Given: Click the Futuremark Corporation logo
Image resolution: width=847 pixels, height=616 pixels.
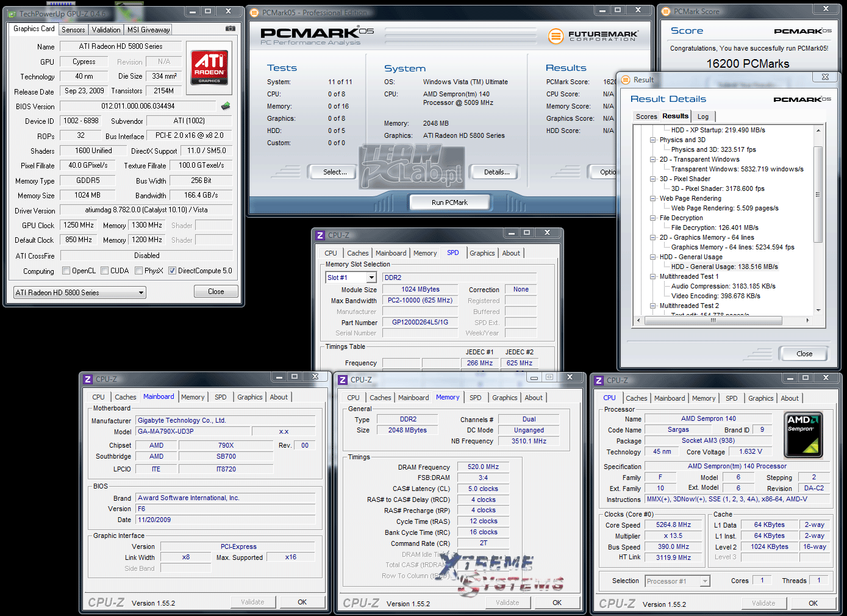Looking at the screenshot, I should (593, 36).
